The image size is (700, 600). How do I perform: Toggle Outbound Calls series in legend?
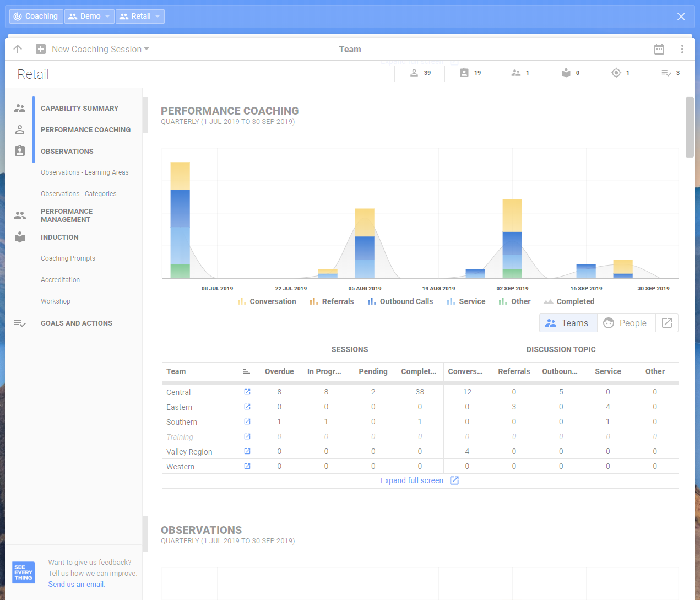pyautogui.click(x=400, y=301)
